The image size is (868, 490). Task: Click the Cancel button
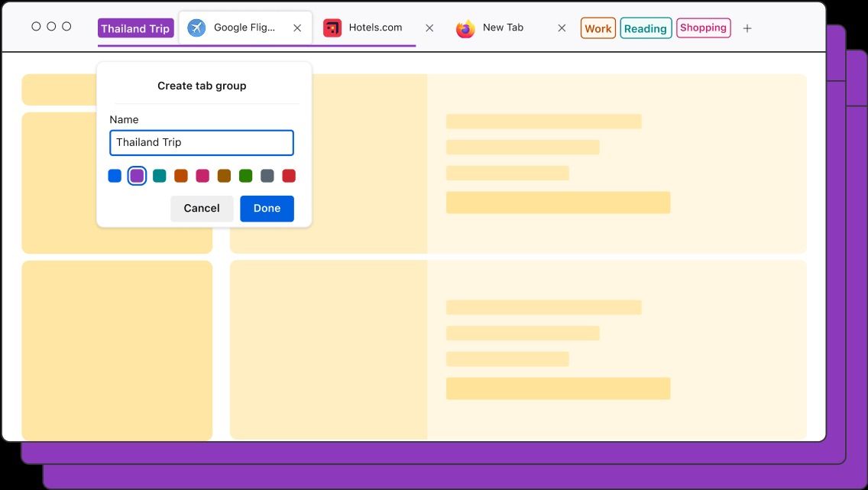tap(202, 208)
